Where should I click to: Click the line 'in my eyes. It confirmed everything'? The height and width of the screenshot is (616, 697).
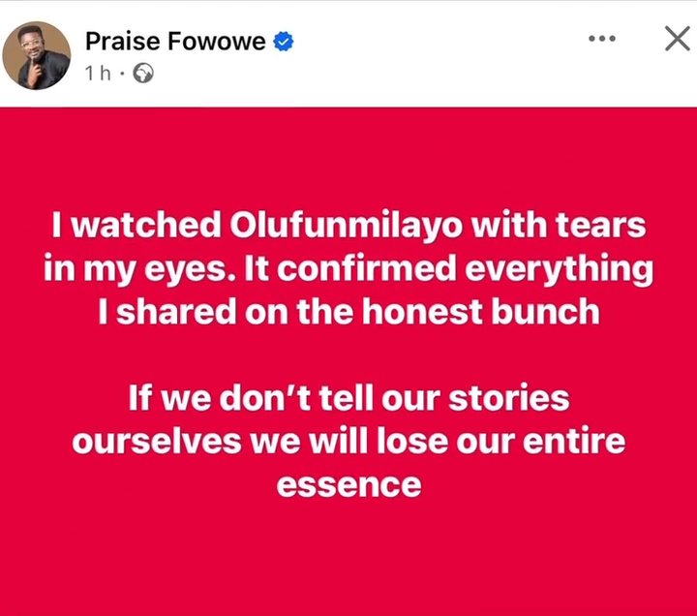(348, 268)
